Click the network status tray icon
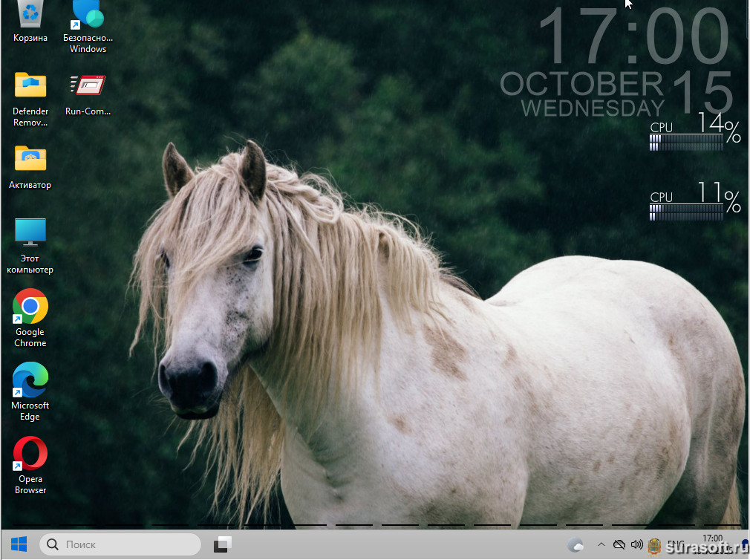Viewport: 750px width, 560px height. tap(619, 545)
